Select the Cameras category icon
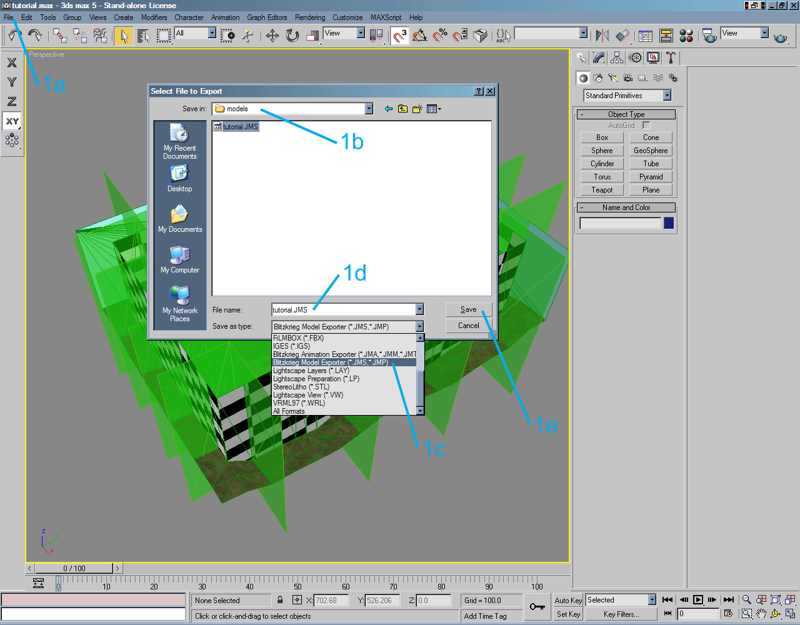The height and width of the screenshot is (625, 800). tap(628, 78)
